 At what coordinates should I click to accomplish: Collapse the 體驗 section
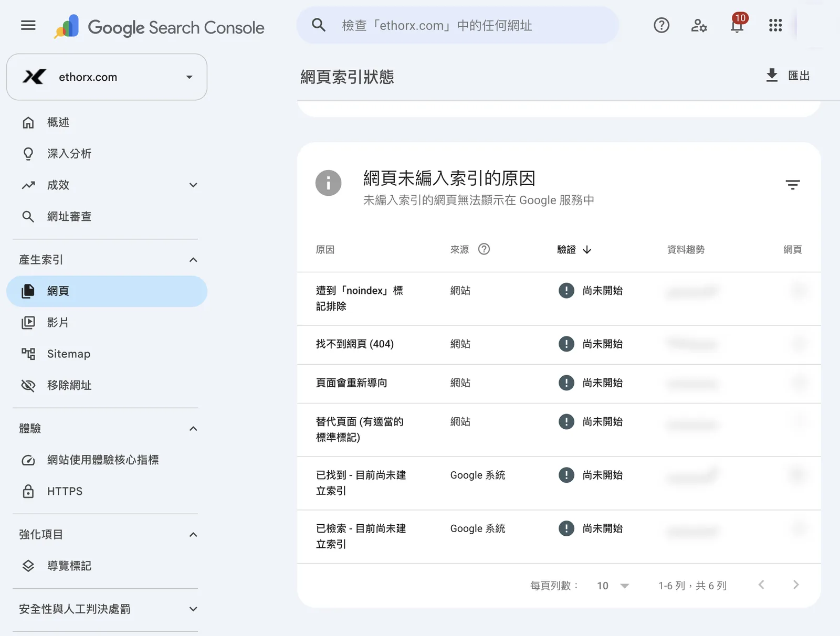[193, 429]
